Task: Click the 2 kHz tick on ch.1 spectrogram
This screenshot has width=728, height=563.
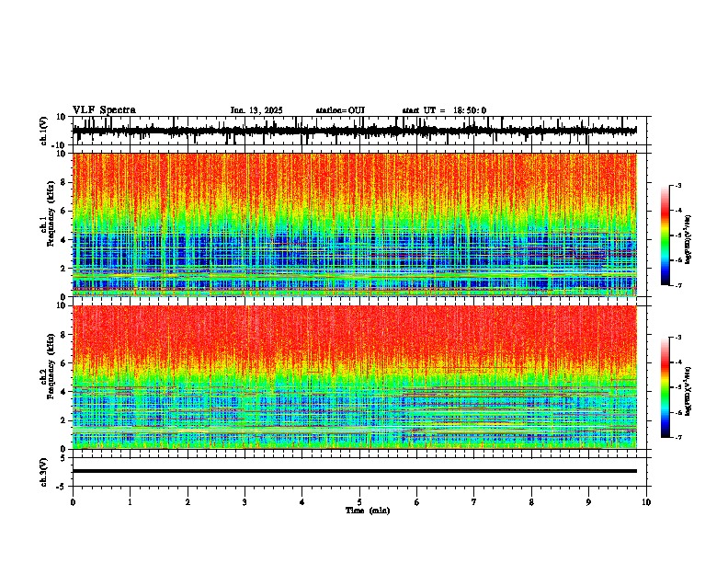Action: click(63, 269)
